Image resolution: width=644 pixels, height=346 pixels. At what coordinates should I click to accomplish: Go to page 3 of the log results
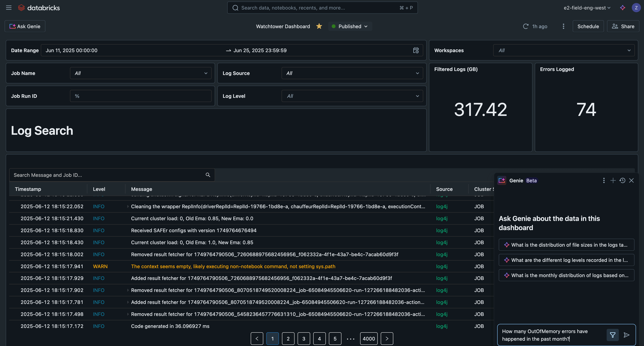click(304, 339)
